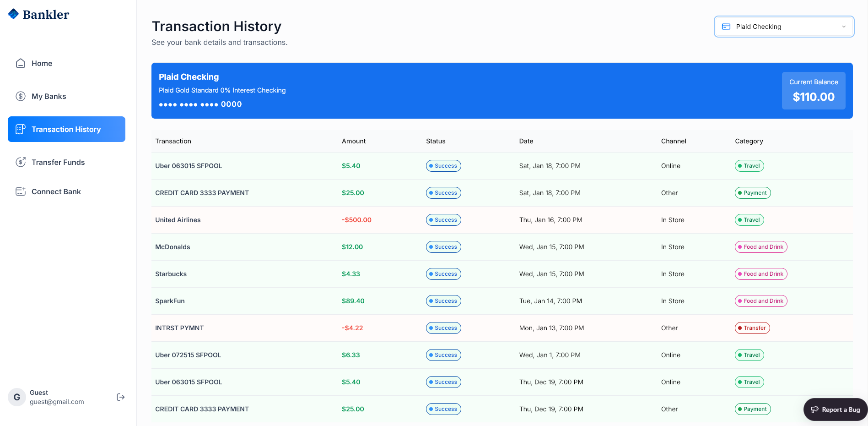Screen dimensions: 868x426
Task: Click the Report a Bug button
Action: [x=835, y=409]
